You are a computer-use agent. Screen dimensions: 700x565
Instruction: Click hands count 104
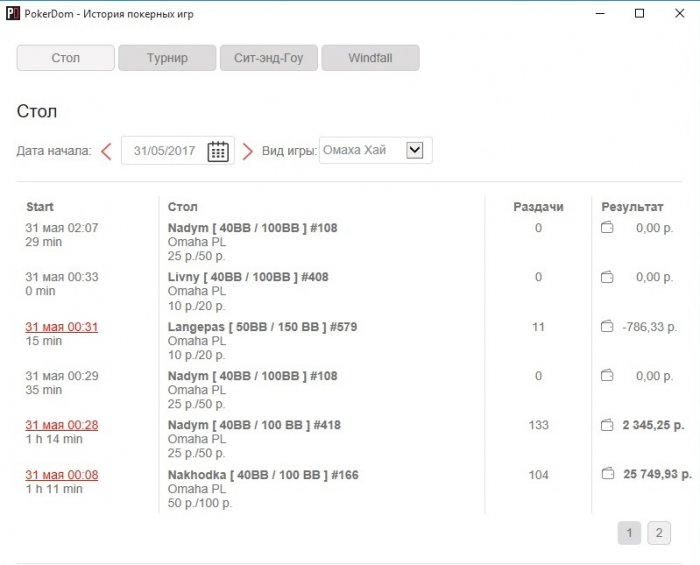coord(538,475)
